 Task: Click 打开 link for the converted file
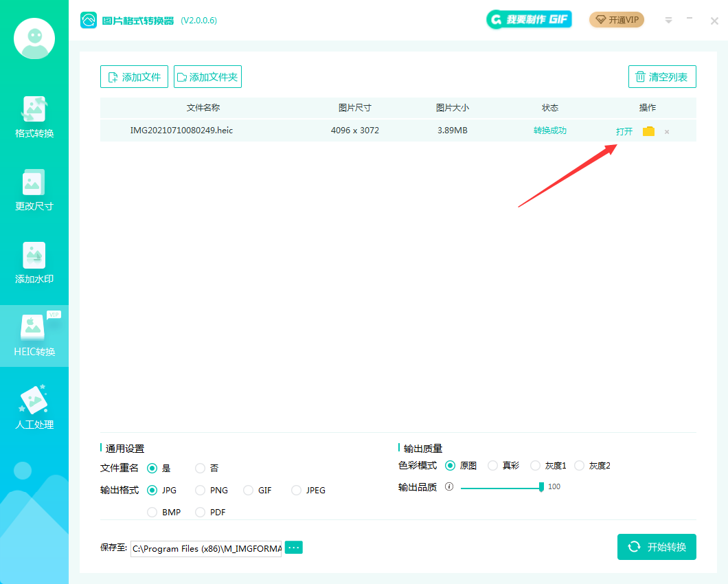pyautogui.click(x=624, y=131)
